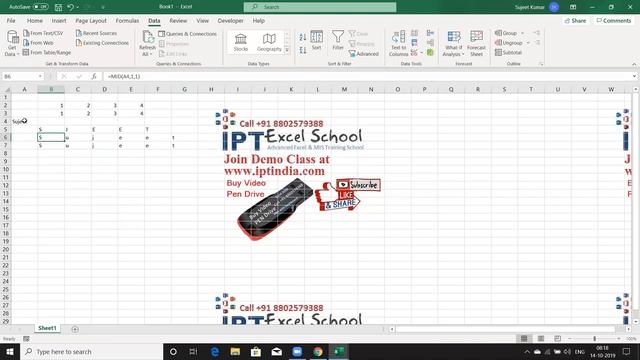This screenshot has width=640, height=360.
Task: Open Advanced filter options
Action: point(364,53)
